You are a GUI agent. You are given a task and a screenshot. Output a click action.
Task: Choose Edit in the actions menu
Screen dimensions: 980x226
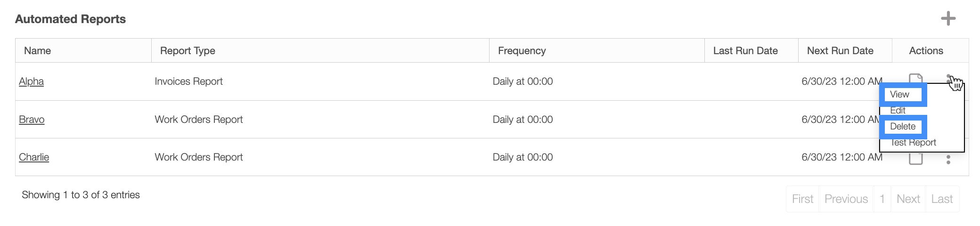(x=898, y=111)
